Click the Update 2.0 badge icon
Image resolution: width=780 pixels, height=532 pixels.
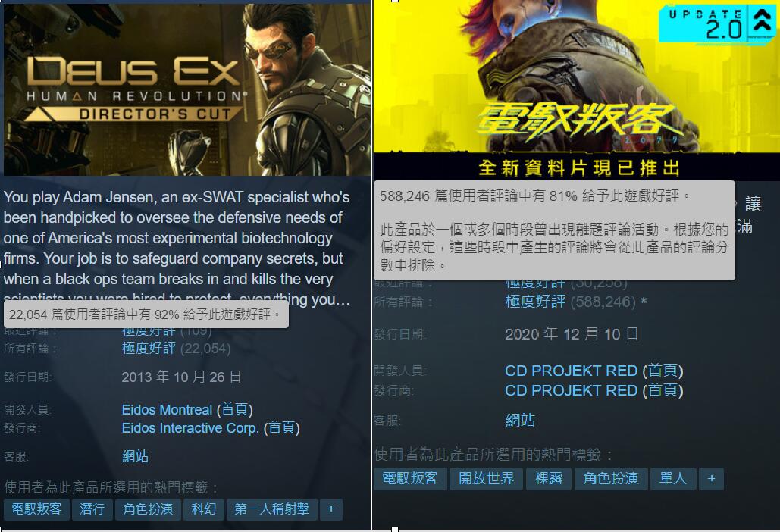coord(717,25)
